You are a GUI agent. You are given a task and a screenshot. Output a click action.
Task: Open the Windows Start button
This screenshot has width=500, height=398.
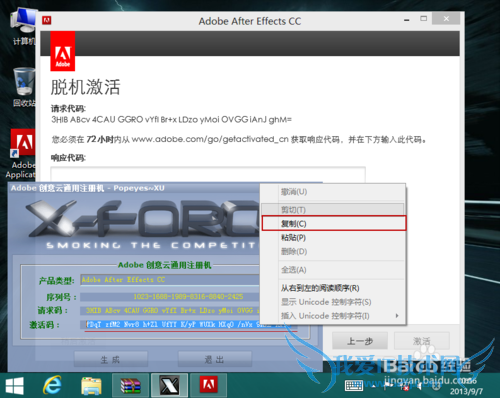click(x=15, y=386)
